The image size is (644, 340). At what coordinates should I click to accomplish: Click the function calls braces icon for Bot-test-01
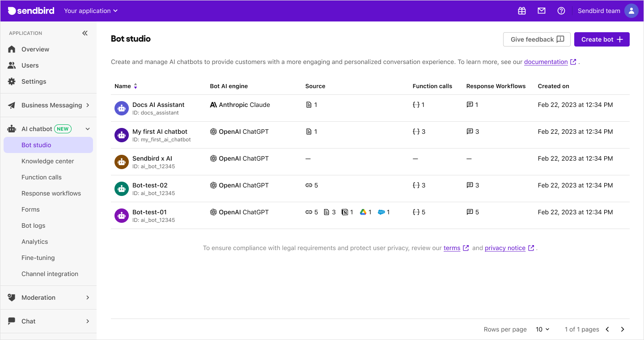point(416,212)
